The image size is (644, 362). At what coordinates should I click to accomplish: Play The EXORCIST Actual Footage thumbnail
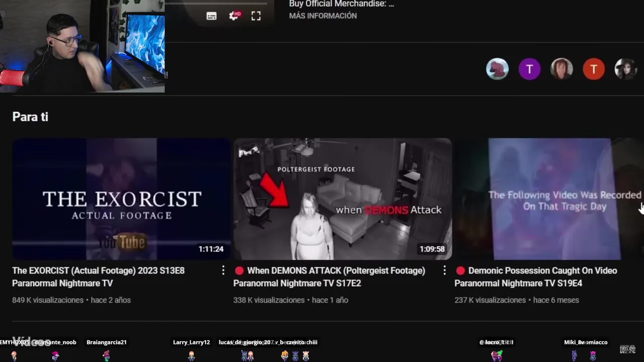(121, 199)
